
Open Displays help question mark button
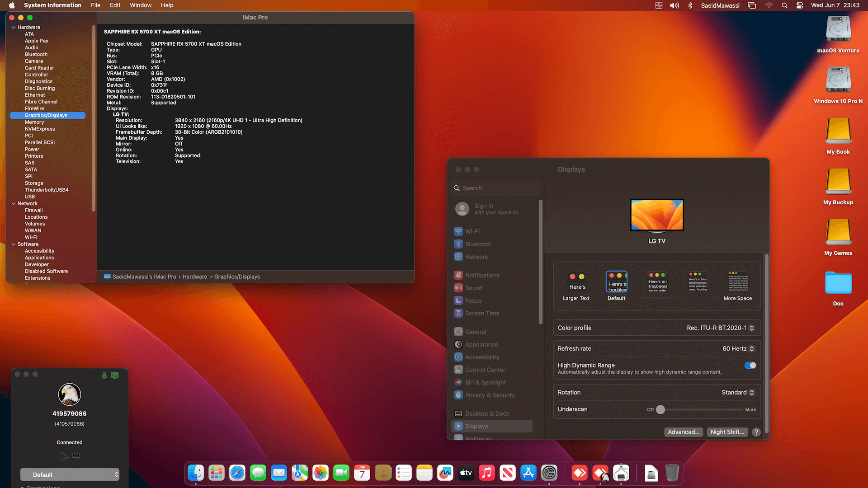tap(756, 432)
